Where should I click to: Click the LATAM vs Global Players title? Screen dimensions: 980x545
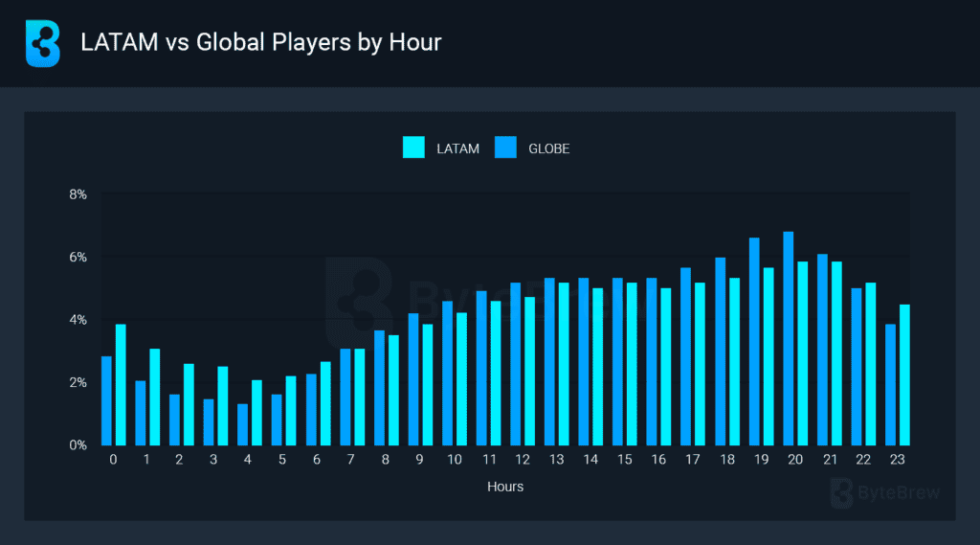click(261, 43)
